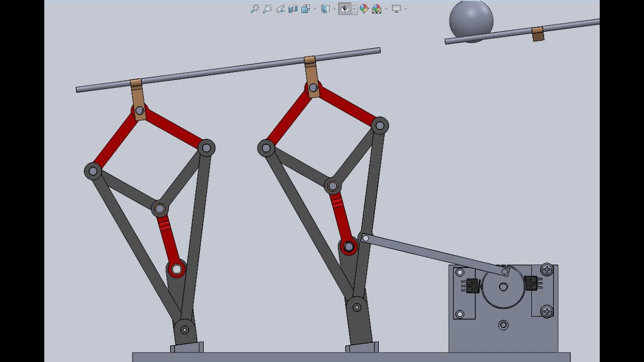Expand the Apply Scene dropdown arrow

[x=386, y=9]
